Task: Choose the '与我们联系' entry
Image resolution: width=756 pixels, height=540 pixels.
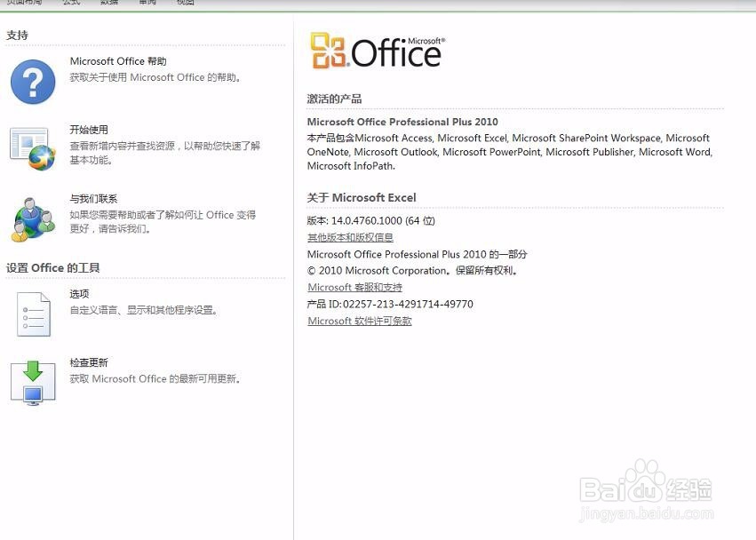Action: (93, 199)
